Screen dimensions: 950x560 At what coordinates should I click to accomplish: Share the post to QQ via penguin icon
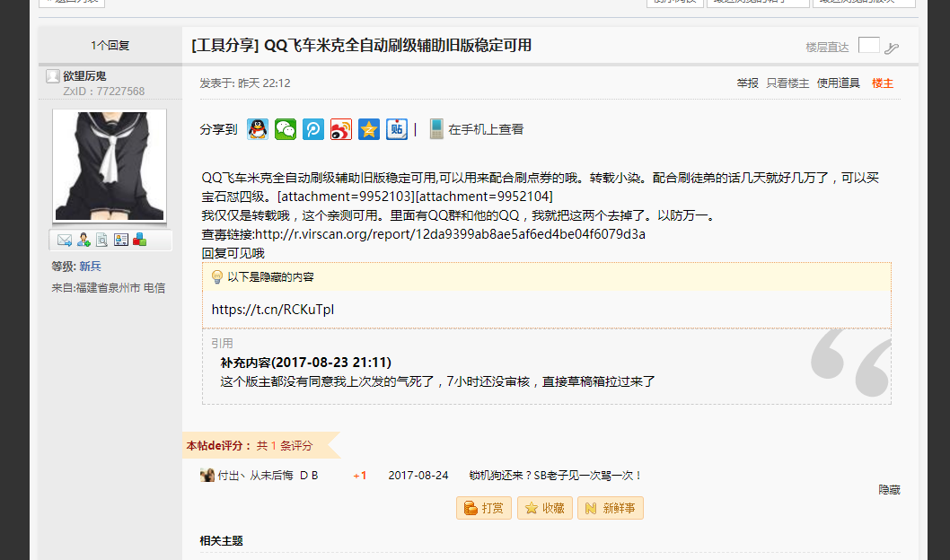(258, 129)
